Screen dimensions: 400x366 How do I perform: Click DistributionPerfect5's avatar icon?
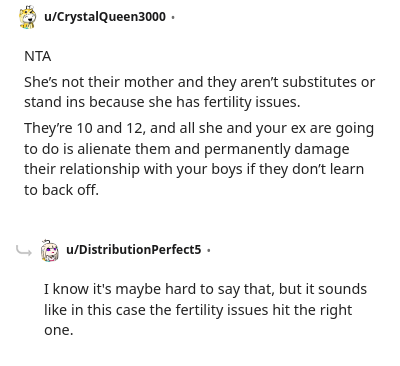[49, 250]
